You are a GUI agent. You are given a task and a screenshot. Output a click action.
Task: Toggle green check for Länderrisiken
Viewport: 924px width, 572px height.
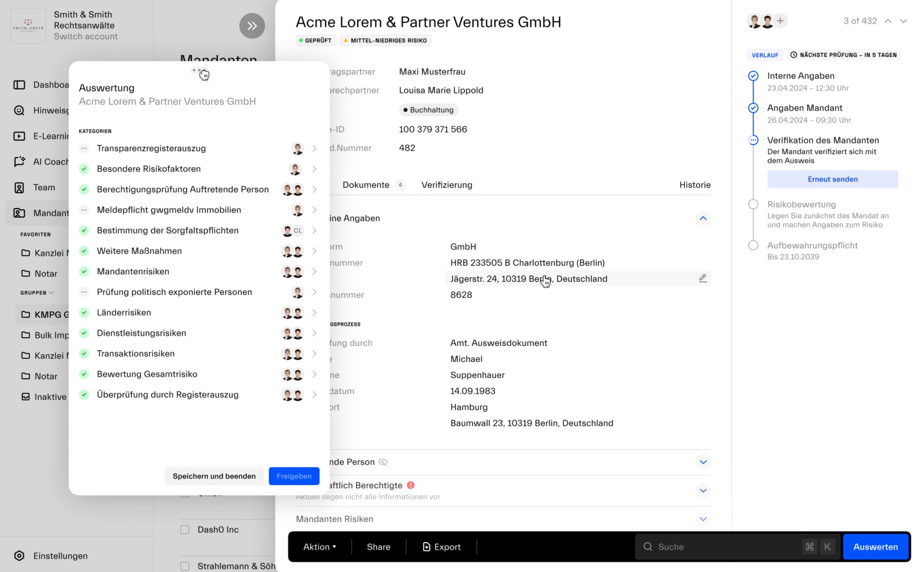pyautogui.click(x=84, y=312)
